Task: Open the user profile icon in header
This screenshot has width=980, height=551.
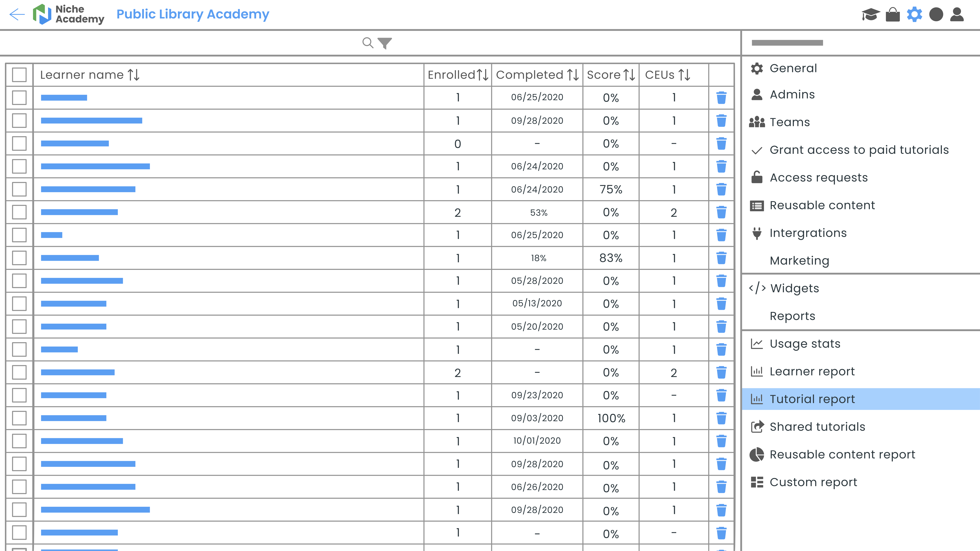Action: coord(957,15)
